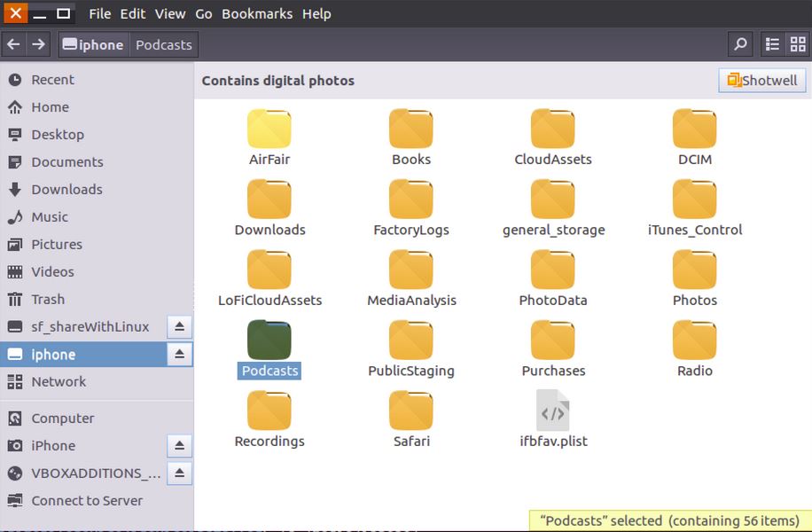Eject the iPhone device
The image size is (812, 532).
point(179,445)
